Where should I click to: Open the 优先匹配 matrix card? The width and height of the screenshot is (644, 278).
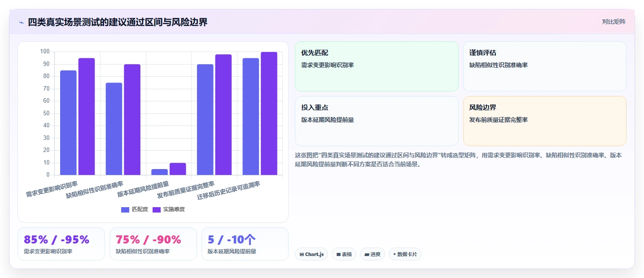(377, 66)
